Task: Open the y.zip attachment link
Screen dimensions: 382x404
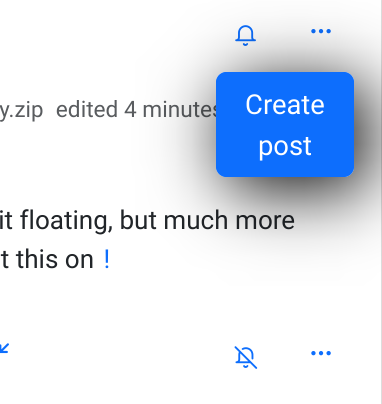Action: 21,110
